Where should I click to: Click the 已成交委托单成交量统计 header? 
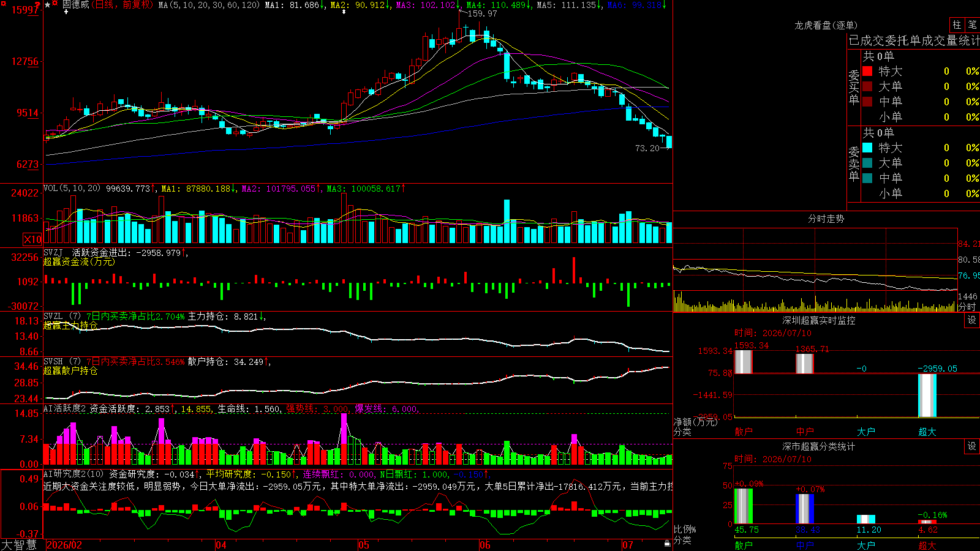point(914,40)
